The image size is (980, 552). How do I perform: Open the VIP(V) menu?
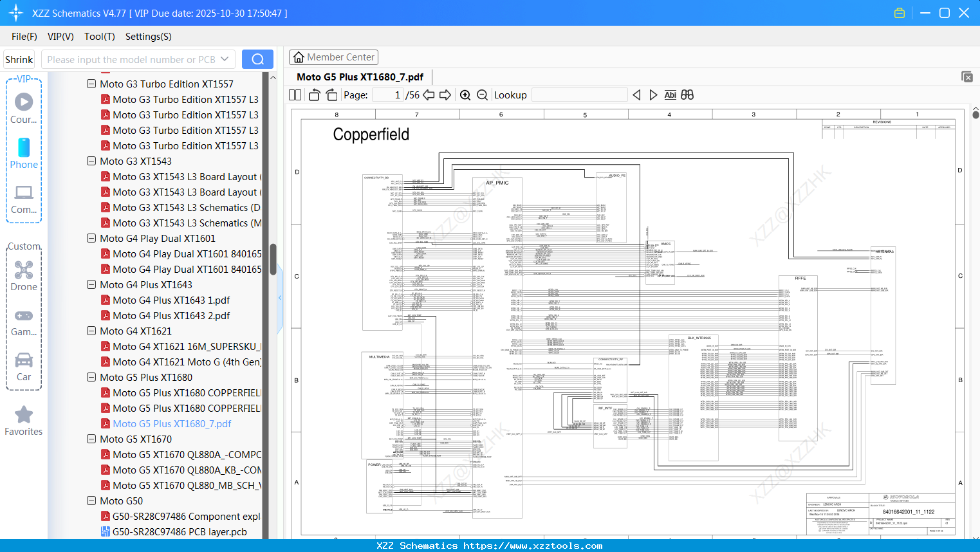coord(60,37)
